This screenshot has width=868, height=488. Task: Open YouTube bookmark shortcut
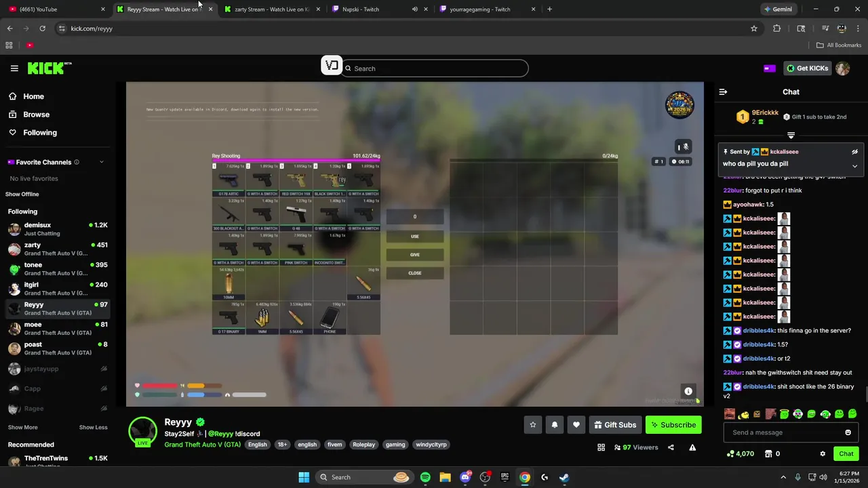point(30,45)
